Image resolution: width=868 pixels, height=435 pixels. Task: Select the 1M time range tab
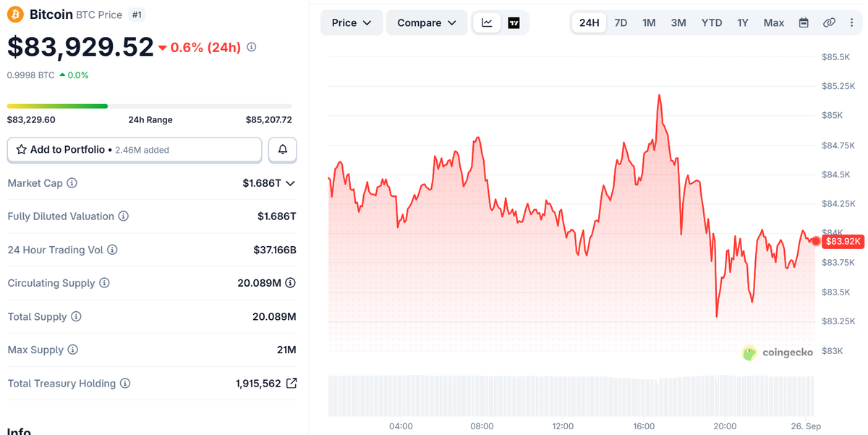(x=649, y=22)
